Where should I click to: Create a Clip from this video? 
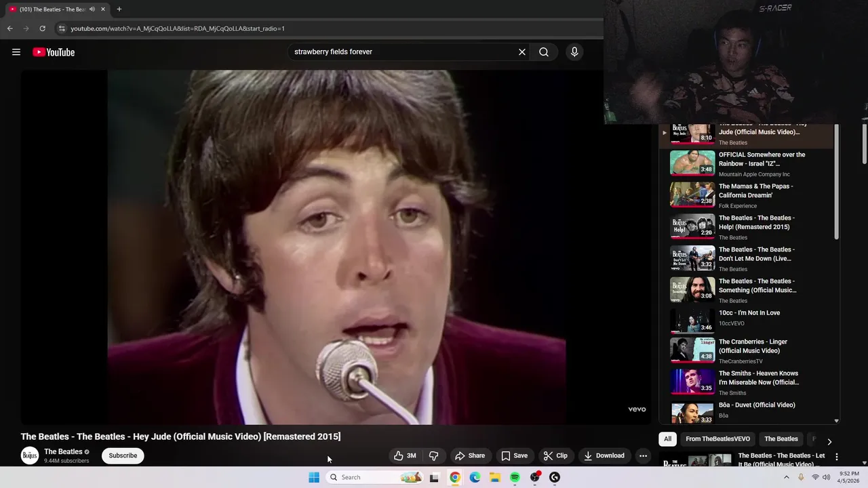click(x=555, y=455)
